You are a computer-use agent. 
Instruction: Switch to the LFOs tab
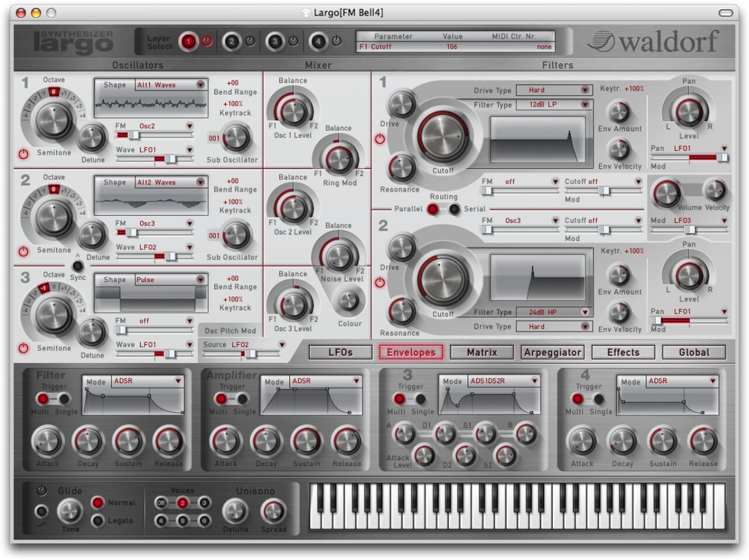(x=340, y=352)
